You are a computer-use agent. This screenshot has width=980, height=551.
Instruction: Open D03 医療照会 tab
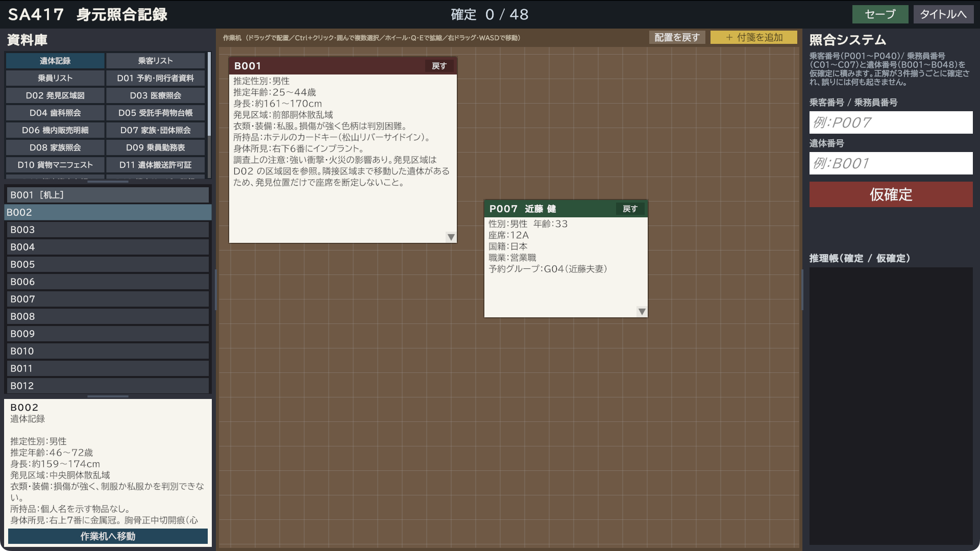coord(155,95)
